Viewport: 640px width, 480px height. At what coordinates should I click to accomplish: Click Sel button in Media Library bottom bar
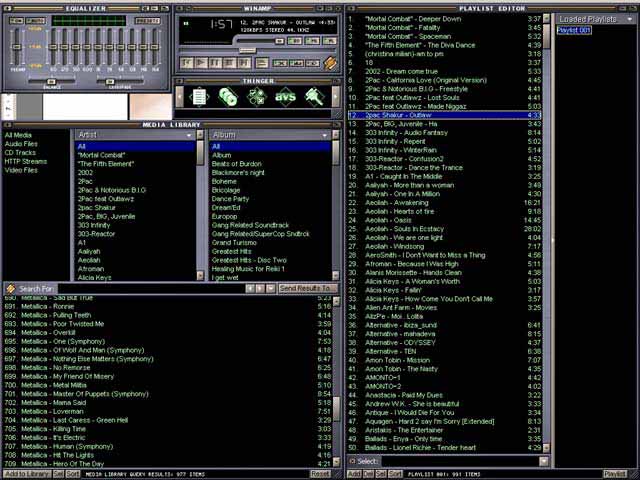click(x=58, y=474)
